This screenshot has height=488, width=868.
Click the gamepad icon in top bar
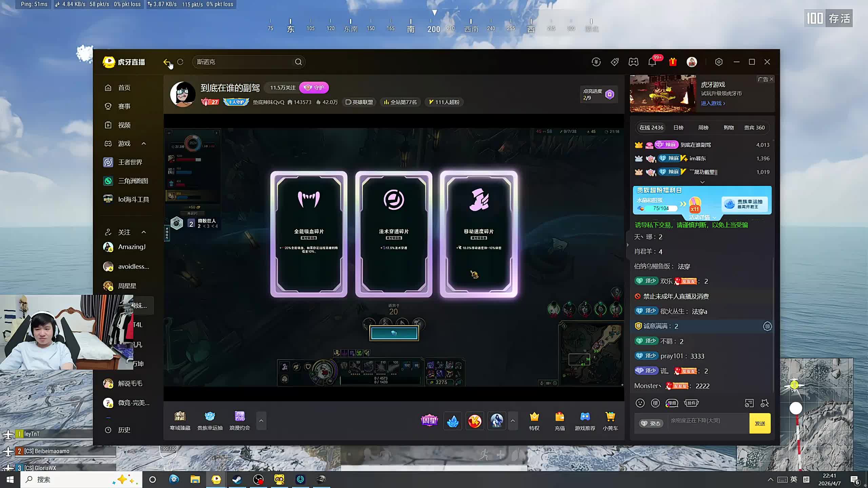pyautogui.click(x=633, y=62)
